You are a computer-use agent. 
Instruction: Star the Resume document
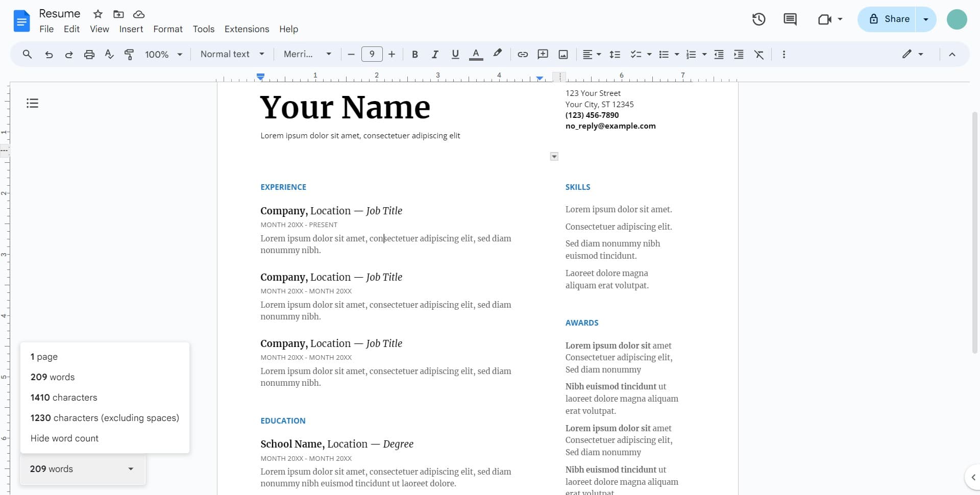click(x=97, y=14)
